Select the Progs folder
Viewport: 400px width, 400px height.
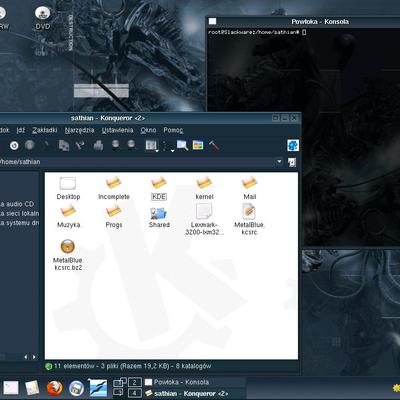114,217
